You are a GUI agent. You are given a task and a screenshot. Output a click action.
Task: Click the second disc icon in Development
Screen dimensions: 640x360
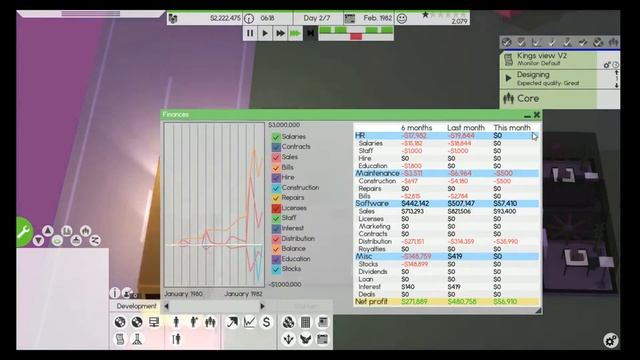(137, 322)
